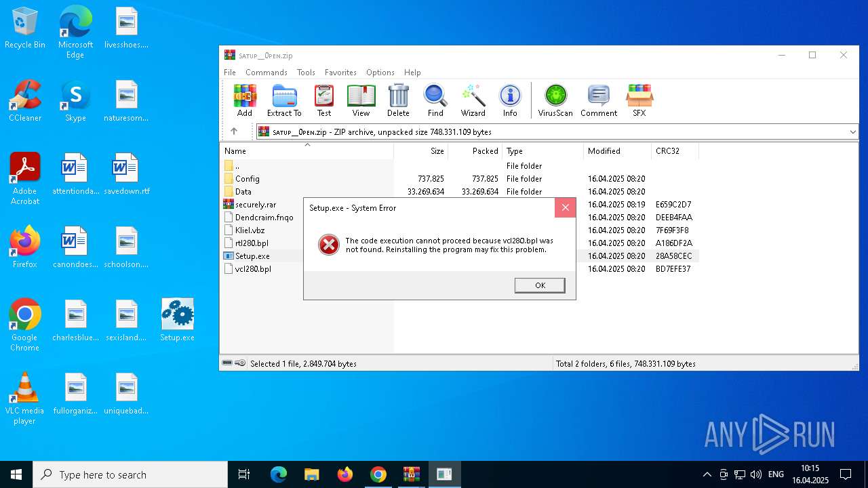868x488 pixels.
Task: Select the Microsoft Edge desktop shortcut
Action: (x=75, y=33)
